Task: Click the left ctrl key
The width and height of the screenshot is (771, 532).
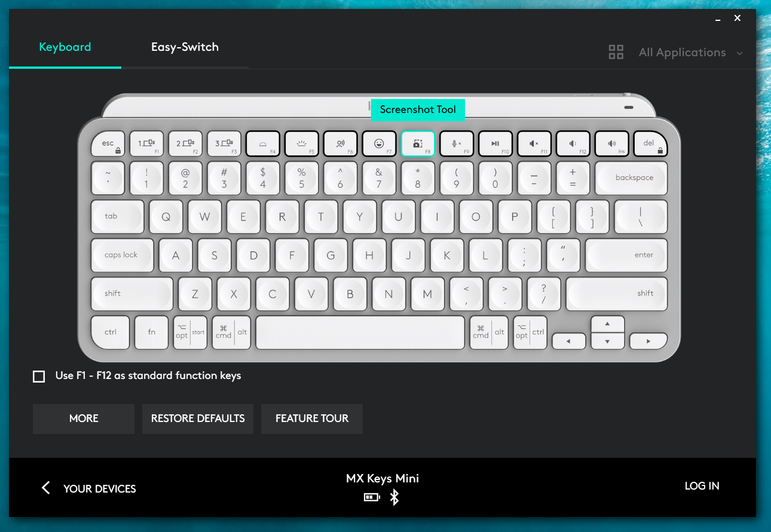Action: (111, 332)
